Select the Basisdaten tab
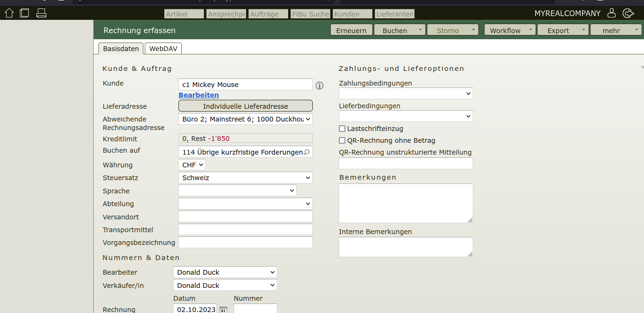The width and height of the screenshot is (644, 313). (x=121, y=49)
